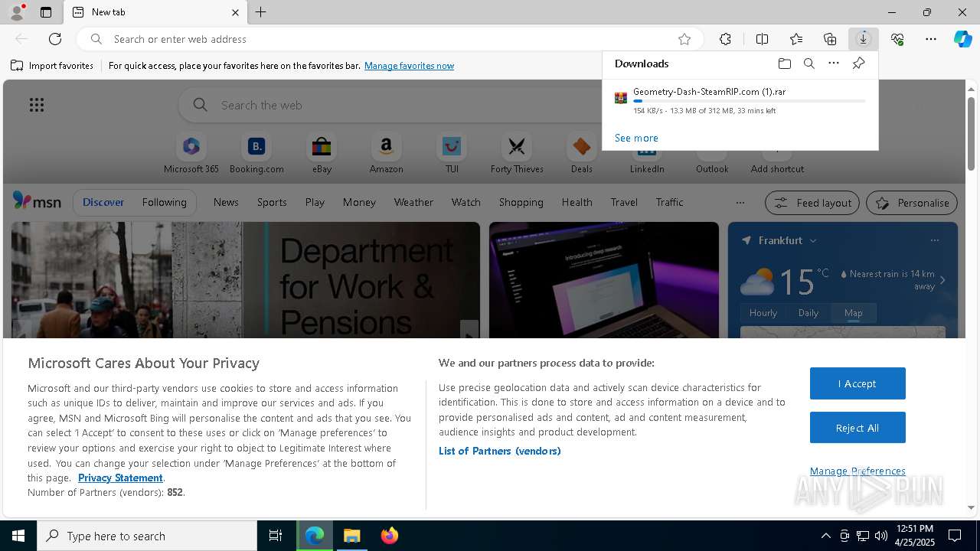The width and height of the screenshot is (980, 551).
Task: Open the Extensions puzzle icon
Action: pos(725,39)
